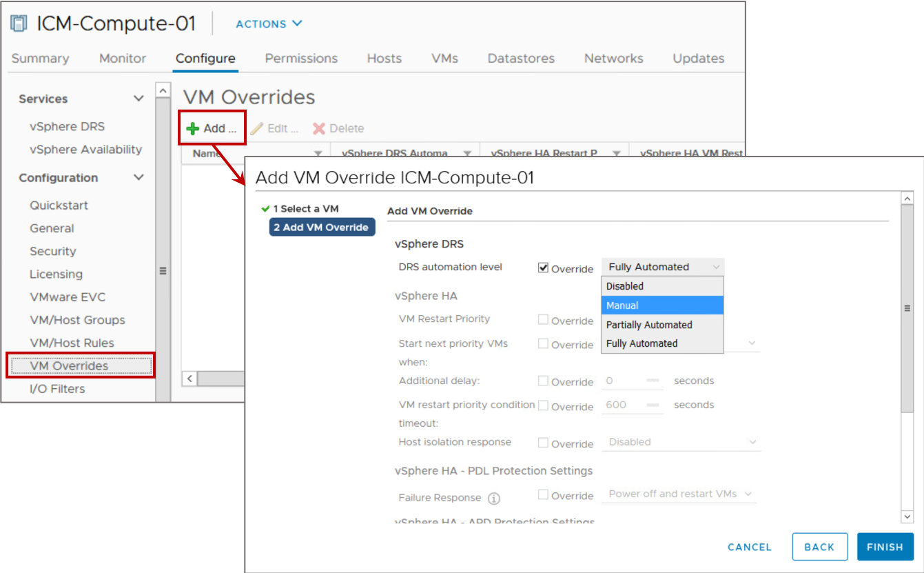Click the Failure Response info icon

493,498
